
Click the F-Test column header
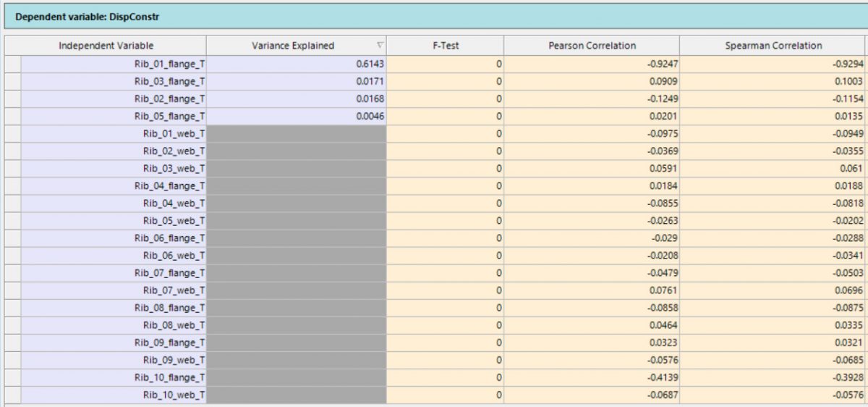tap(445, 46)
